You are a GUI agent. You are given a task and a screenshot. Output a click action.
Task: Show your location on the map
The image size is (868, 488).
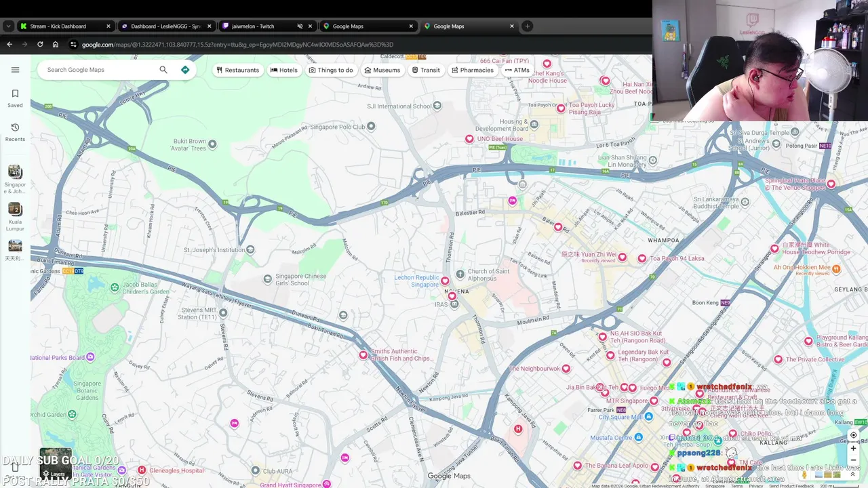(x=853, y=435)
